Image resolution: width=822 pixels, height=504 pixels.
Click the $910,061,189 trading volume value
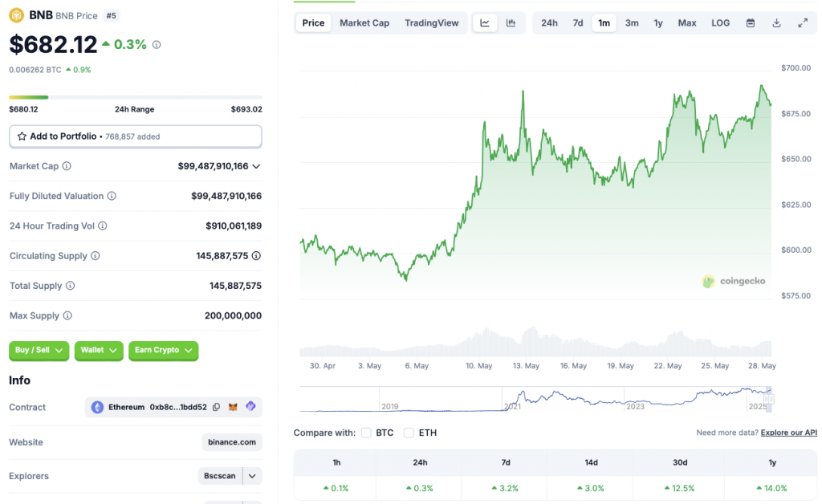[x=234, y=226]
